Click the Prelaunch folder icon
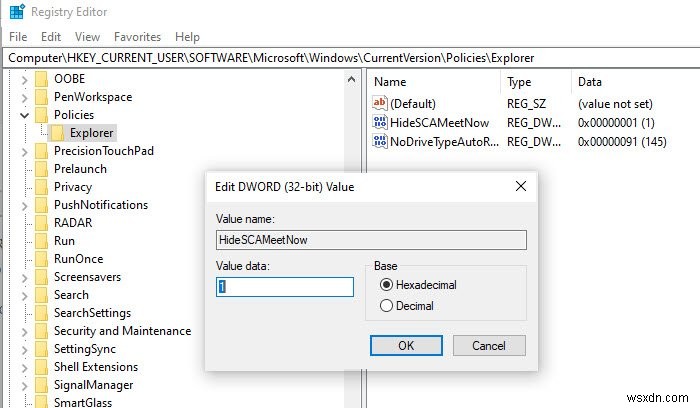The height and width of the screenshot is (408, 700). coord(42,169)
